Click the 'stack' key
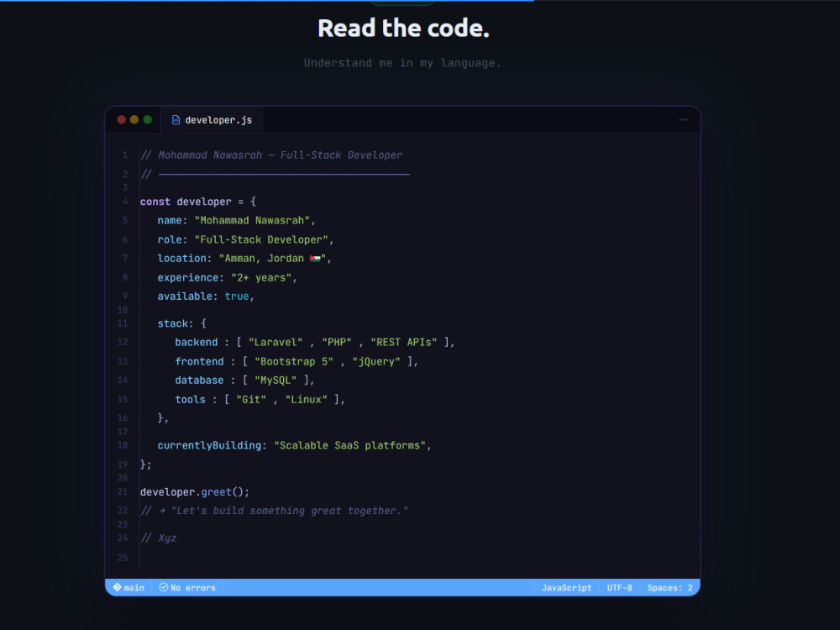This screenshot has width=840, height=630. 172,323
